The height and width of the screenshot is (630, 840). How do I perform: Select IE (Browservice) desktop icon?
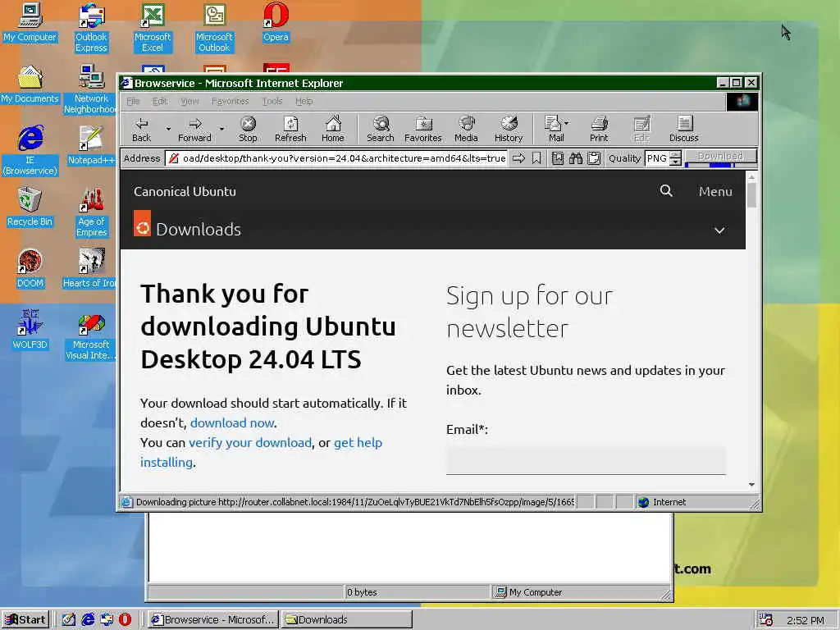point(30,151)
